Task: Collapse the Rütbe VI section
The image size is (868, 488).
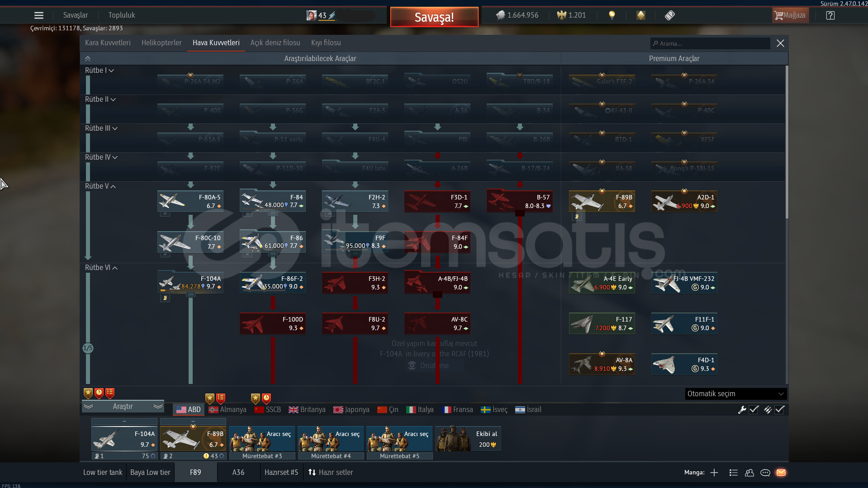Action: pyautogui.click(x=101, y=268)
